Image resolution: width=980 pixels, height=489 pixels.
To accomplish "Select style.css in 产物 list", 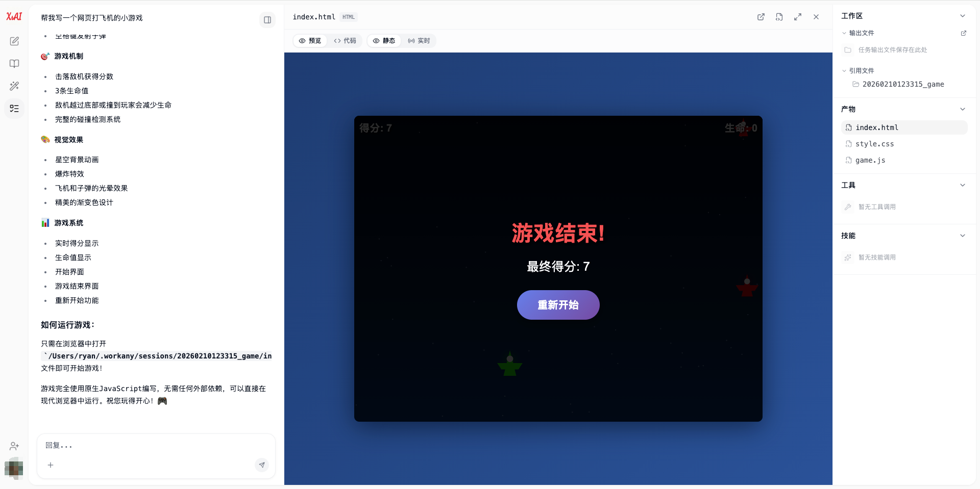I will pyautogui.click(x=904, y=144).
